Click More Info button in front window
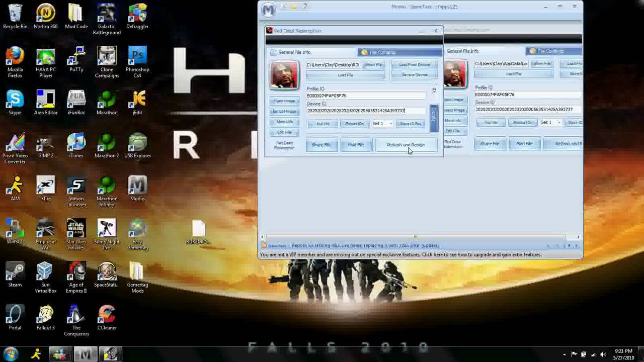This screenshot has height=362, width=644. pos(284,122)
